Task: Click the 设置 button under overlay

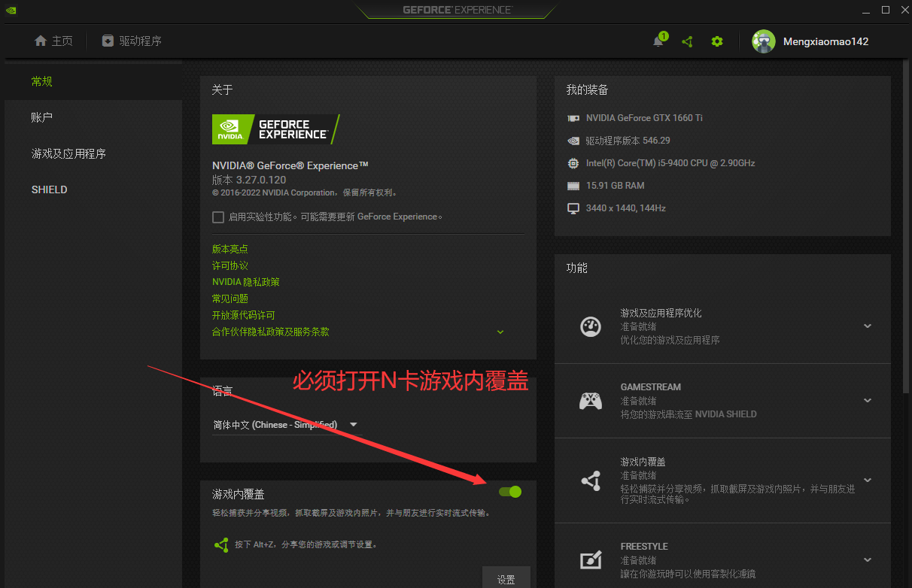Action: pyautogui.click(x=506, y=578)
